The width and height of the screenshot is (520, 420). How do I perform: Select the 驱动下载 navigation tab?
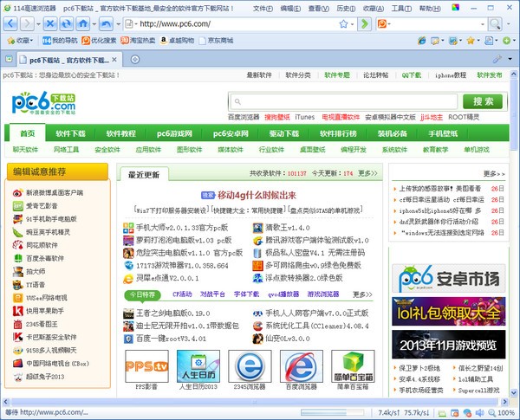284,133
